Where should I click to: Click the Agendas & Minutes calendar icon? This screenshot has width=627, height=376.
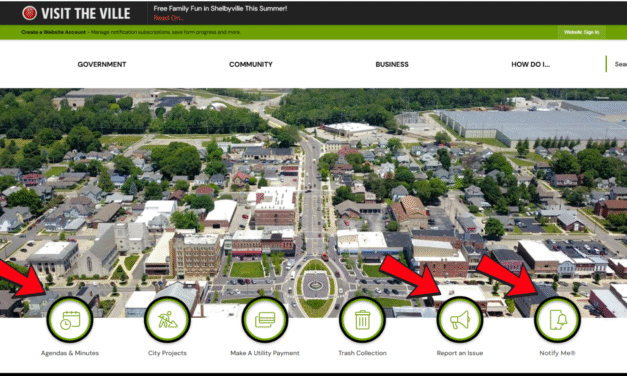(x=70, y=320)
